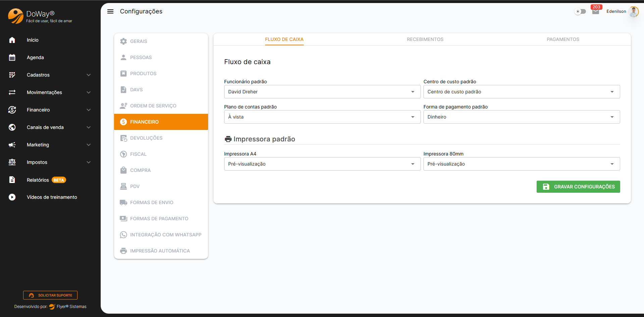Switch to the Recebimentos tab
The width and height of the screenshot is (644, 317).
tap(425, 39)
